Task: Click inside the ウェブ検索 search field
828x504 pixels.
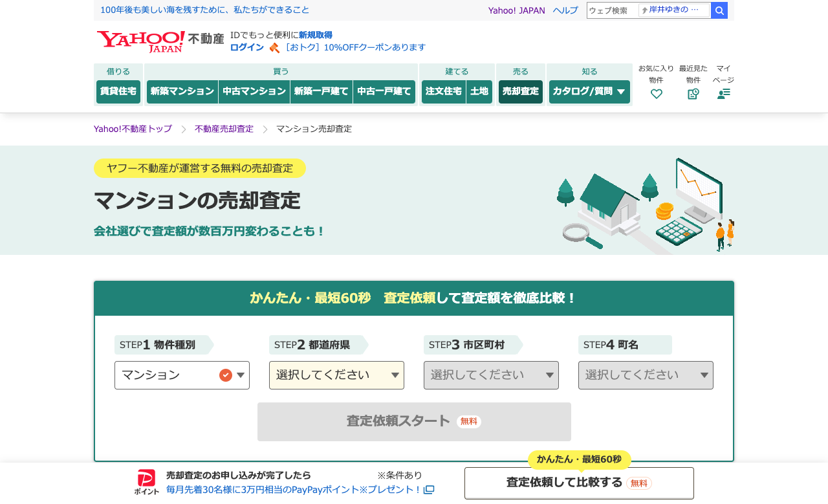Action: (611, 10)
